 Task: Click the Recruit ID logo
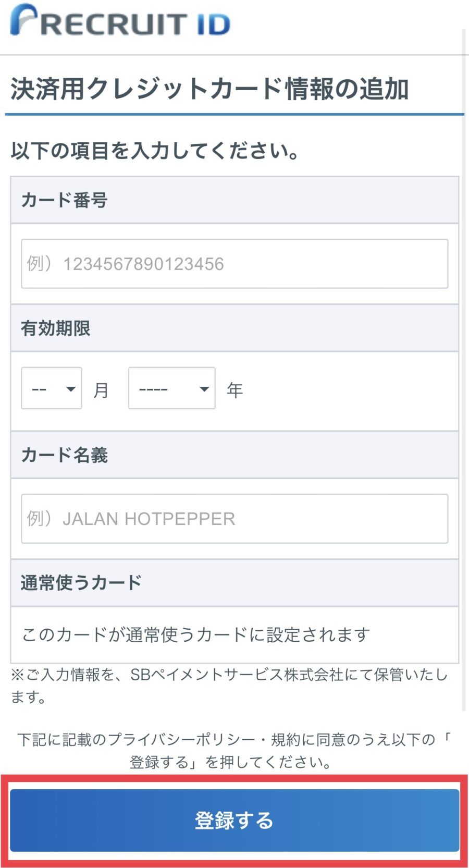(x=120, y=21)
